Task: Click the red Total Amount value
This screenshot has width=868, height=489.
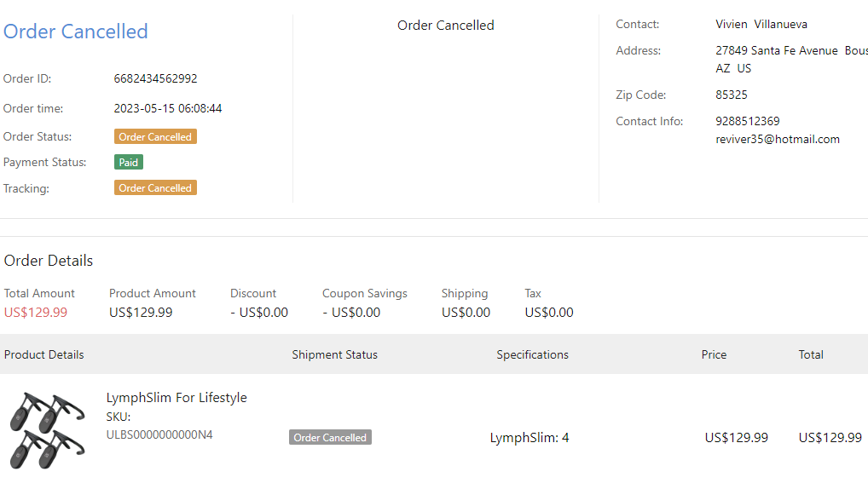Action: (x=36, y=312)
